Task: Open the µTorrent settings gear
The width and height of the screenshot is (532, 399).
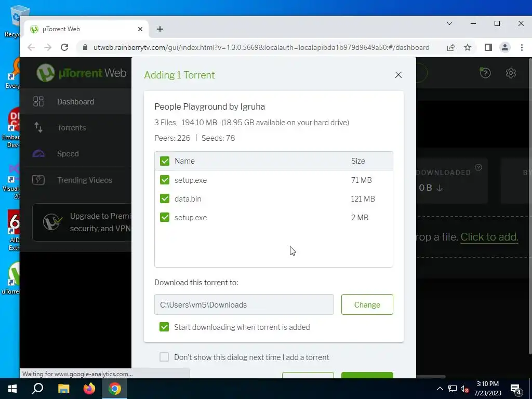Action: [511, 73]
